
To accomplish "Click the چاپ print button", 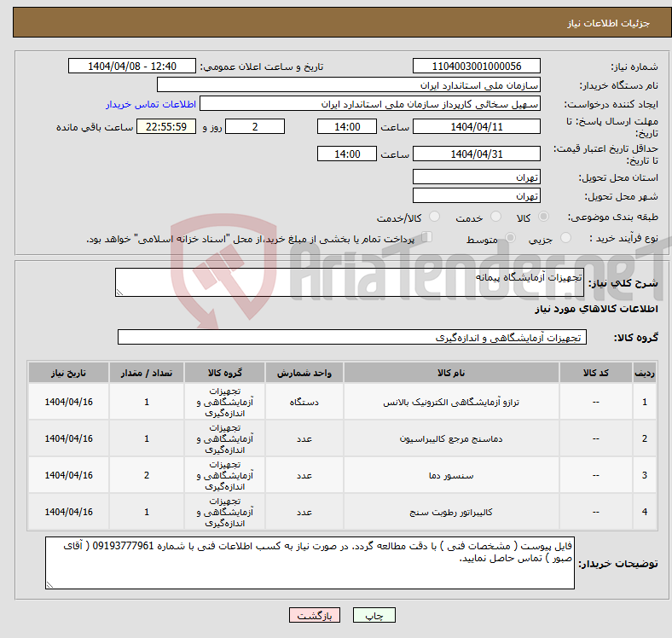I will pyautogui.click(x=374, y=615).
